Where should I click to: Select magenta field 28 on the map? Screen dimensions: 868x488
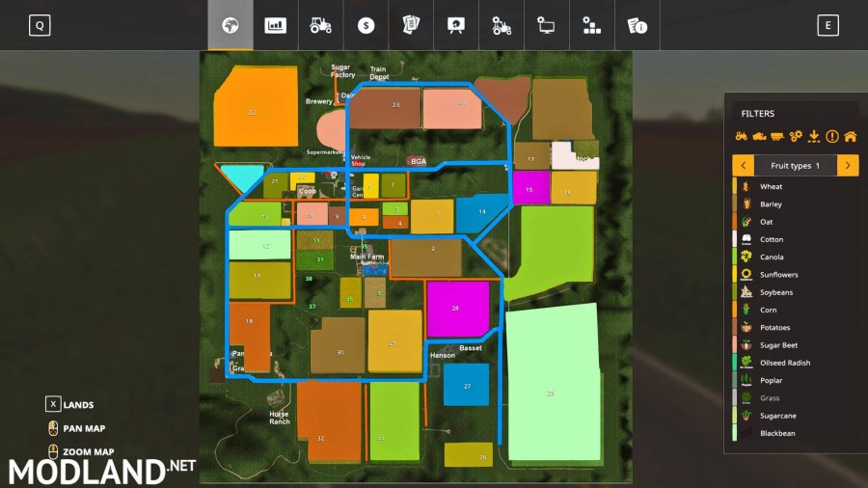(458, 309)
